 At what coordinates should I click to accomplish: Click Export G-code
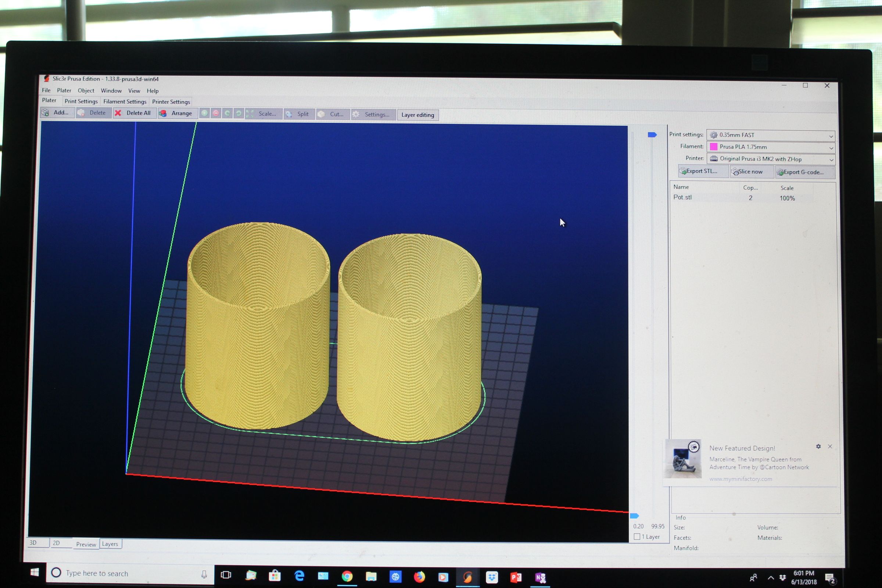pos(803,172)
